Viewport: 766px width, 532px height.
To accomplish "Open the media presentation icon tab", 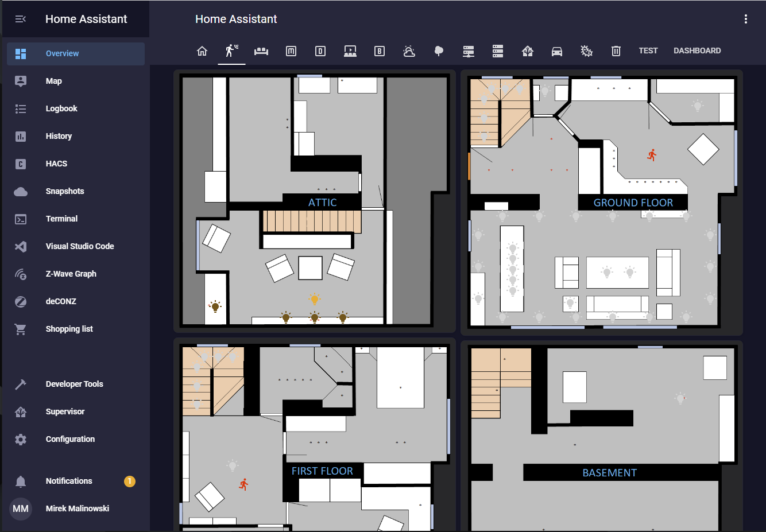I will (x=350, y=51).
